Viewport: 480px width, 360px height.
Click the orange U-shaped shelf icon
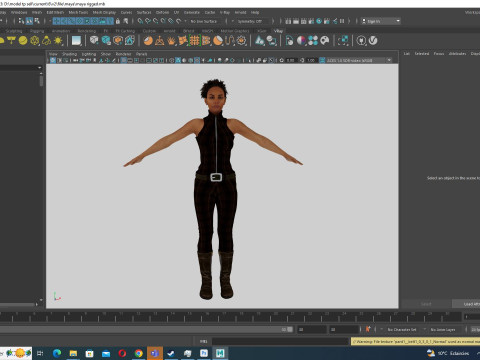(x=230, y=41)
